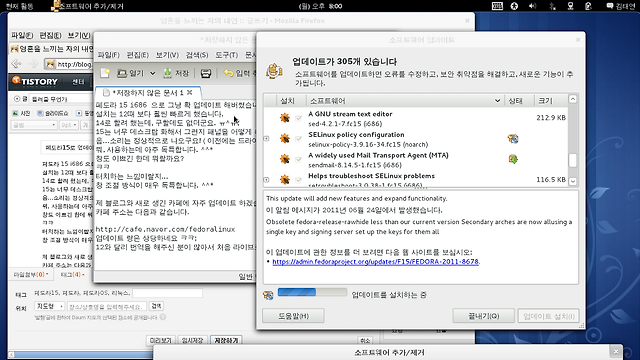Click status icon in SELinux policy configuration row
The image size is (640, 360).
click(x=513, y=139)
